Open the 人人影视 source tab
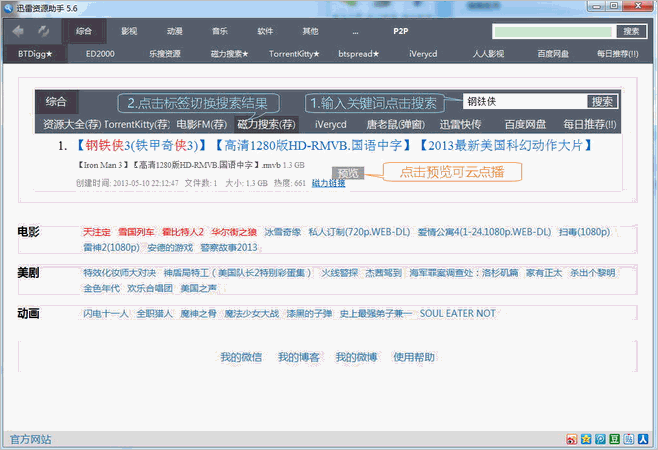The image size is (658, 450). pos(488,54)
